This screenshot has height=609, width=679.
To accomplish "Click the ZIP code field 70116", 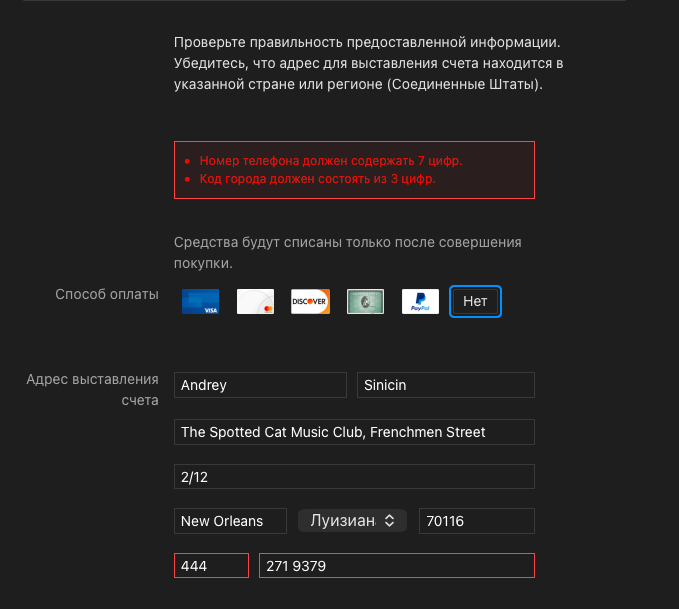I will (476, 521).
